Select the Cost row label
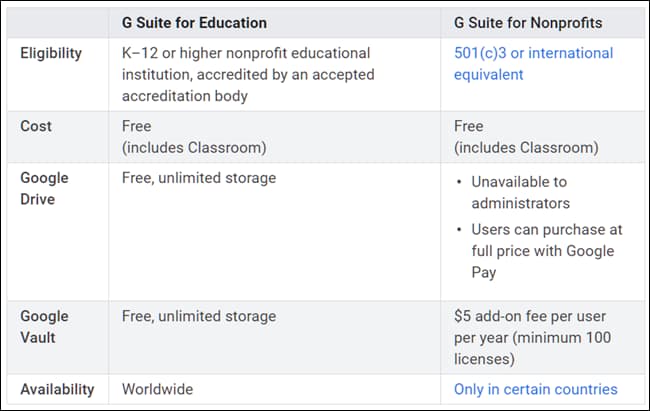The width and height of the screenshot is (650, 411). click(37, 126)
